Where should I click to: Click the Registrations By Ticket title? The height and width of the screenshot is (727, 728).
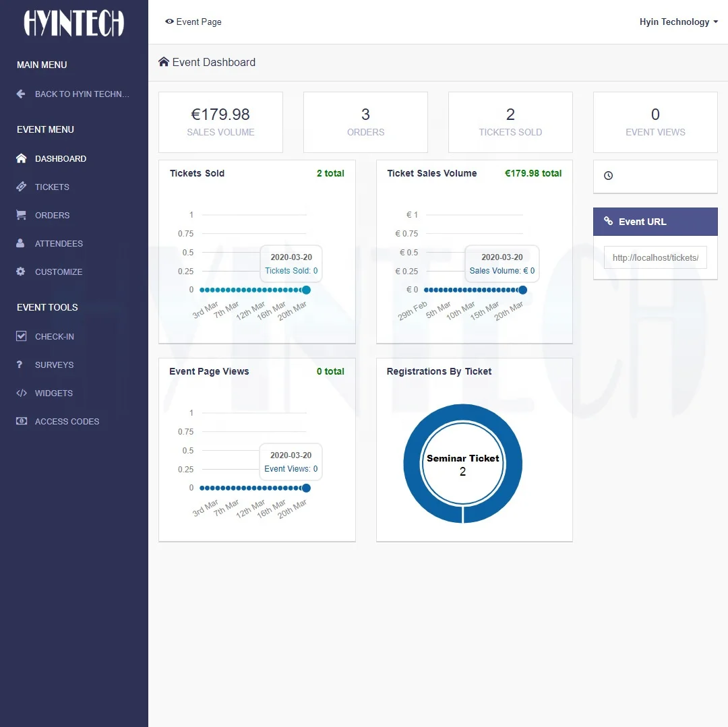439,371
